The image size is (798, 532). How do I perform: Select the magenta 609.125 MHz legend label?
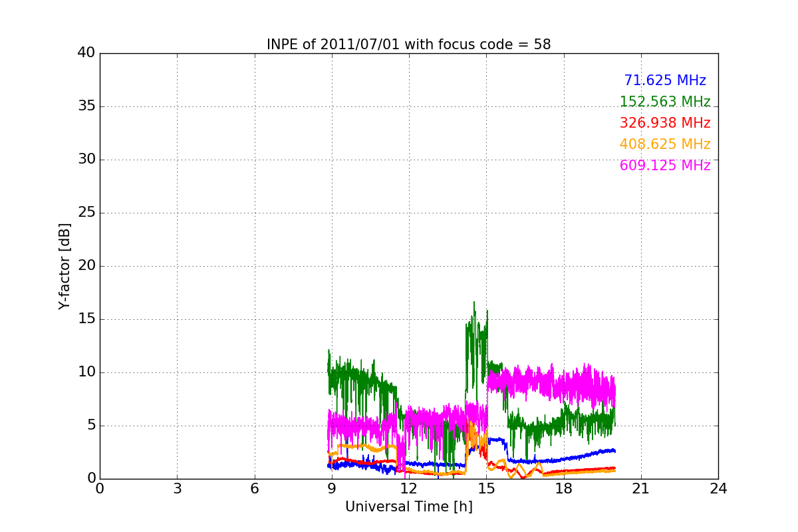665,166
